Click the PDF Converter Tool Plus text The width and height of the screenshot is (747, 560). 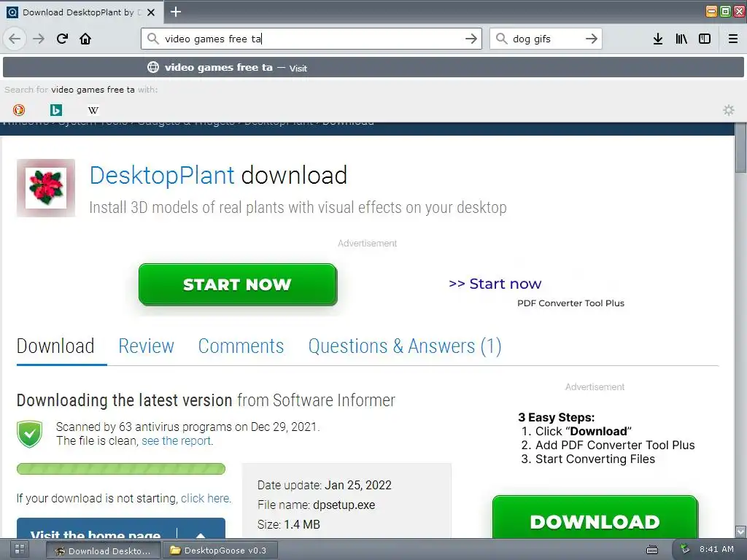click(x=570, y=303)
